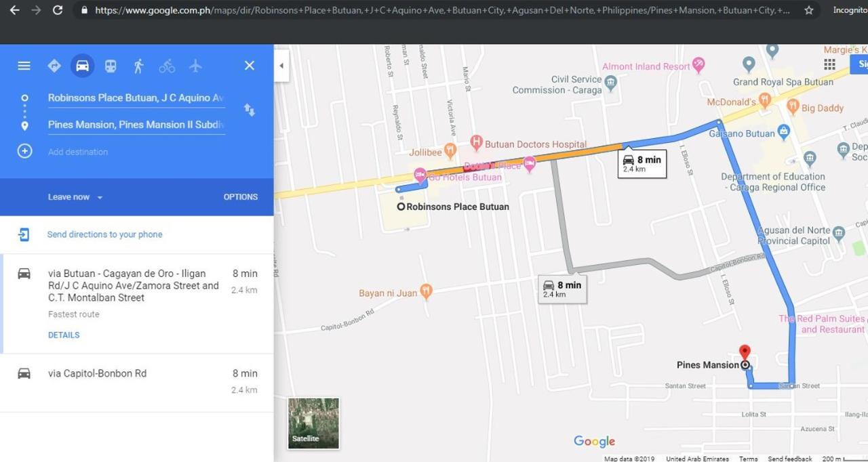Reverse starting point and destination
Screen dimensions: 868x462
(x=250, y=110)
